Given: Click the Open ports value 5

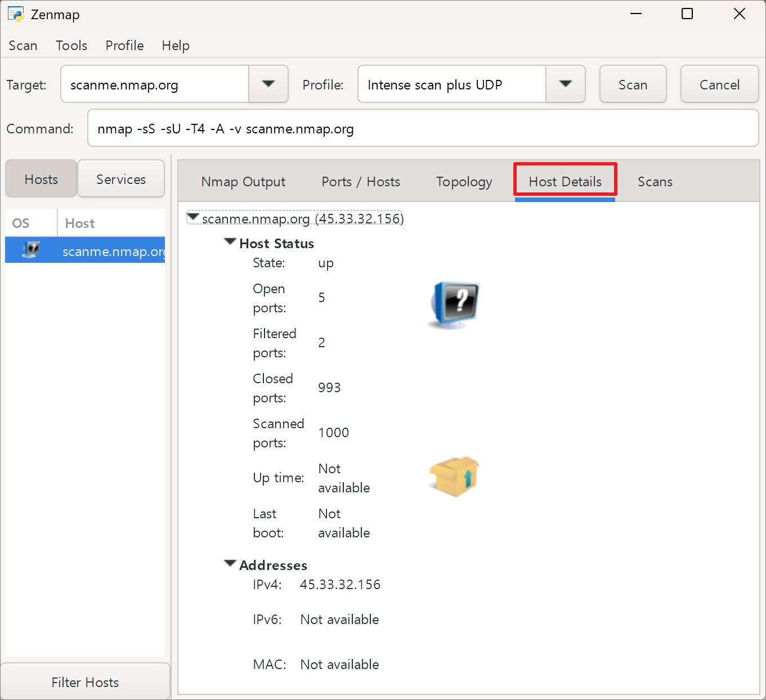Looking at the screenshot, I should [x=322, y=298].
